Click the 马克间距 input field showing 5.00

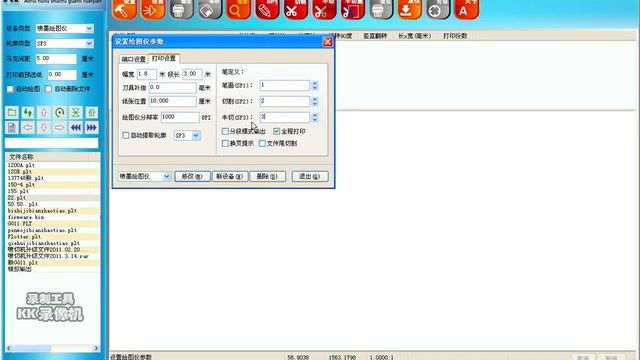56,59
